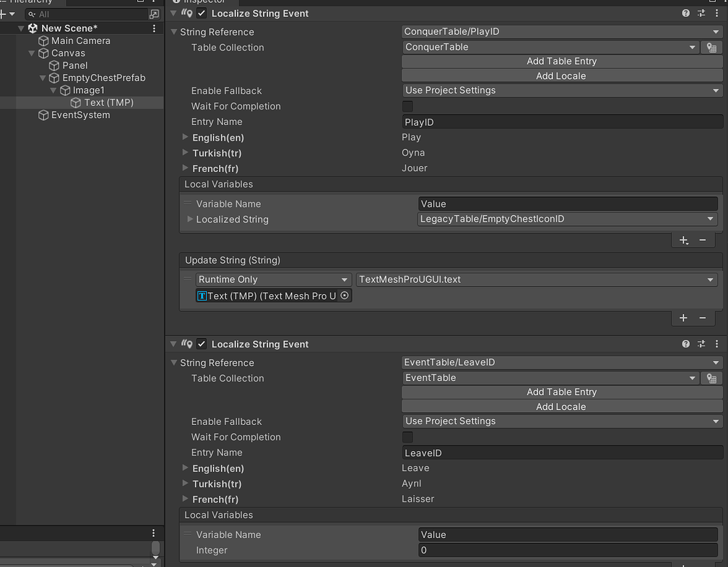Add a new Update String listener
Viewport: 728px width, 567px height.
click(x=683, y=318)
